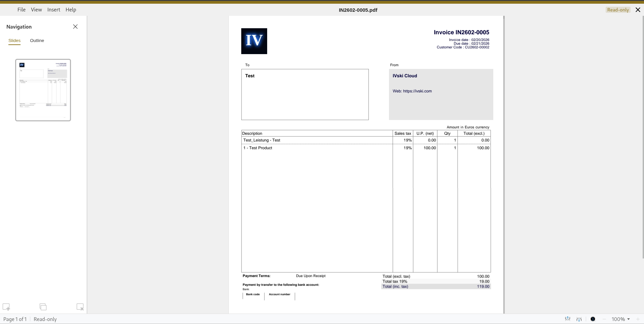Zoom in using the plus control
The height and width of the screenshot is (324, 644).
pyautogui.click(x=638, y=319)
